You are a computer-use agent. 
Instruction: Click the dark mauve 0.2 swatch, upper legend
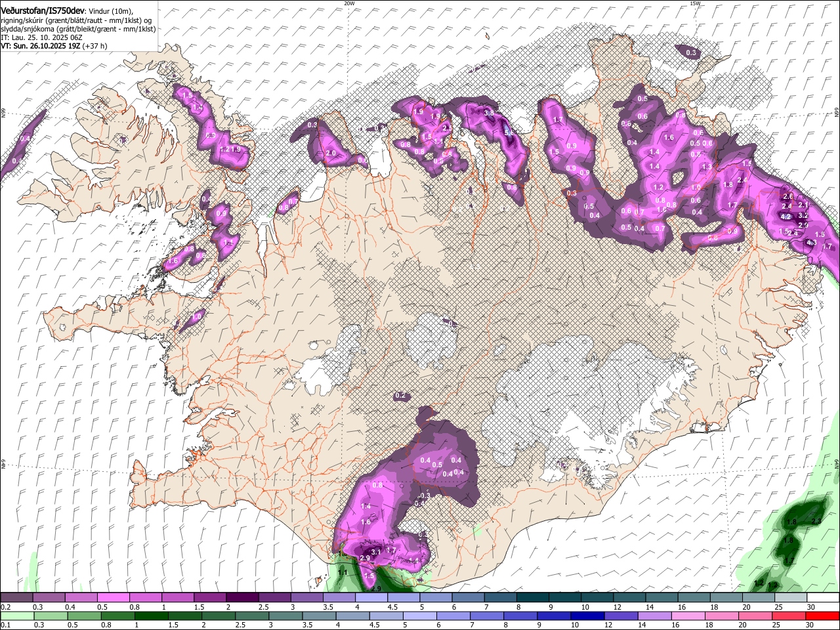[16, 598]
